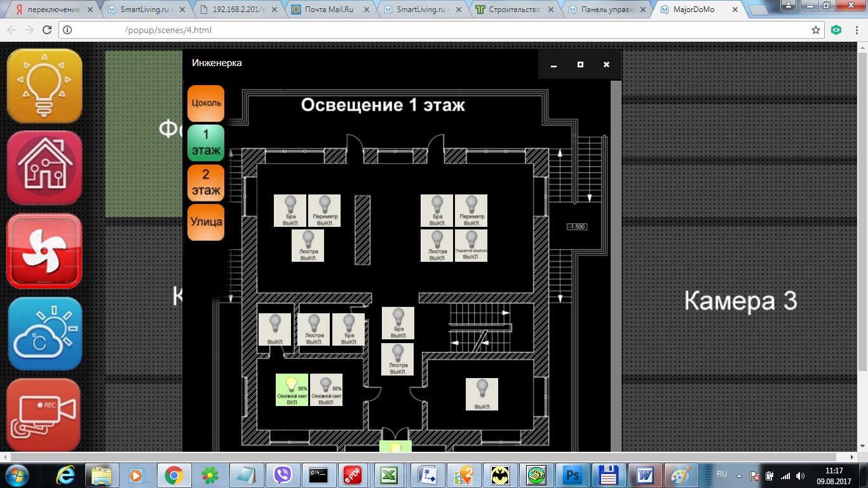Show hidden system tray icons
868x488 pixels.
(x=738, y=475)
